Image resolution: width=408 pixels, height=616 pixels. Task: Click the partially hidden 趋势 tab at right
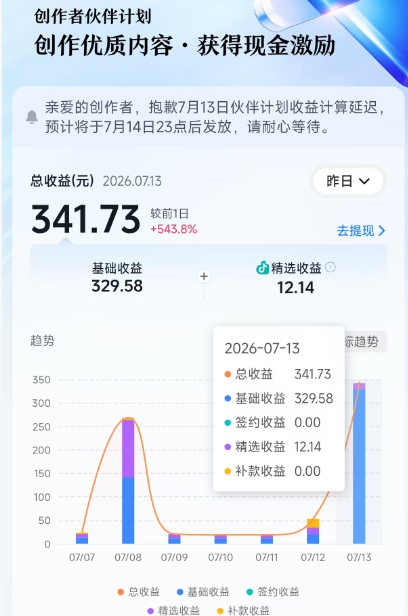(x=366, y=341)
